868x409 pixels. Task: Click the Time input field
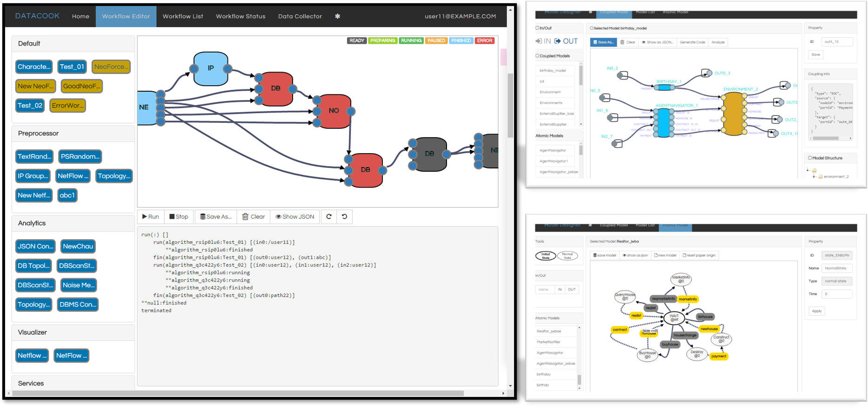click(x=836, y=294)
